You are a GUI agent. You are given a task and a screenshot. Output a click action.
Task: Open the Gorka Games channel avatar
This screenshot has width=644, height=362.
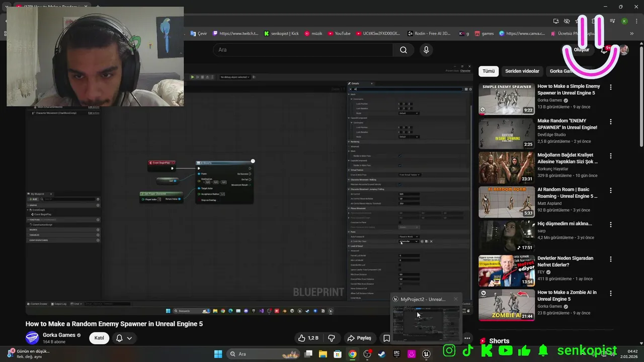[32, 338]
